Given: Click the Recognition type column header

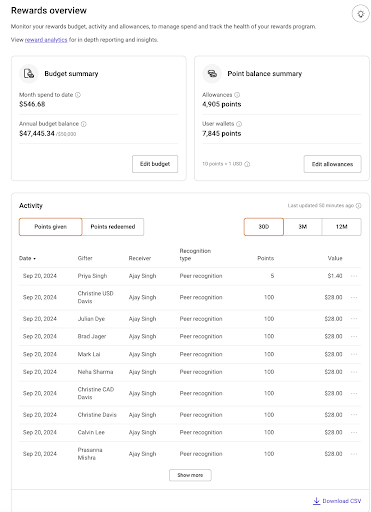Looking at the screenshot, I should [x=195, y=254].
